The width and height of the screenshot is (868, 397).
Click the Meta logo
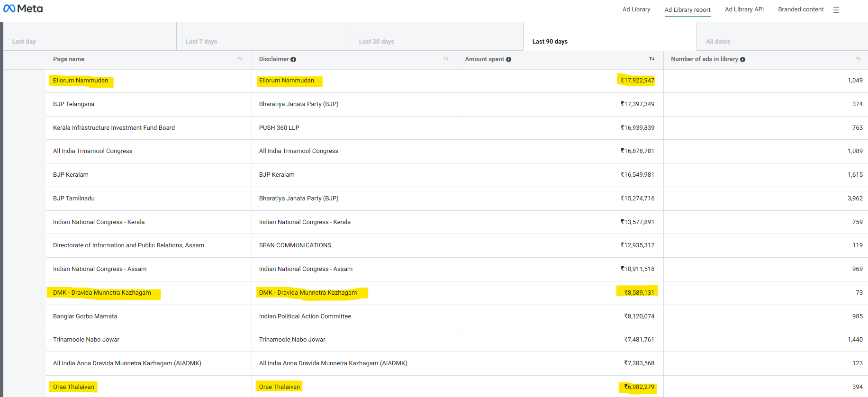(x=23, y=9)
